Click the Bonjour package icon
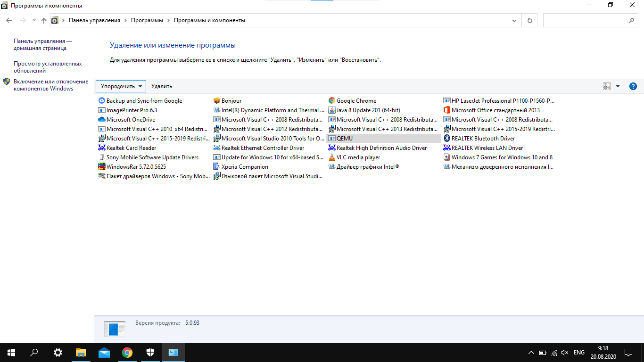Screen dimensions: 644x362 216,100
